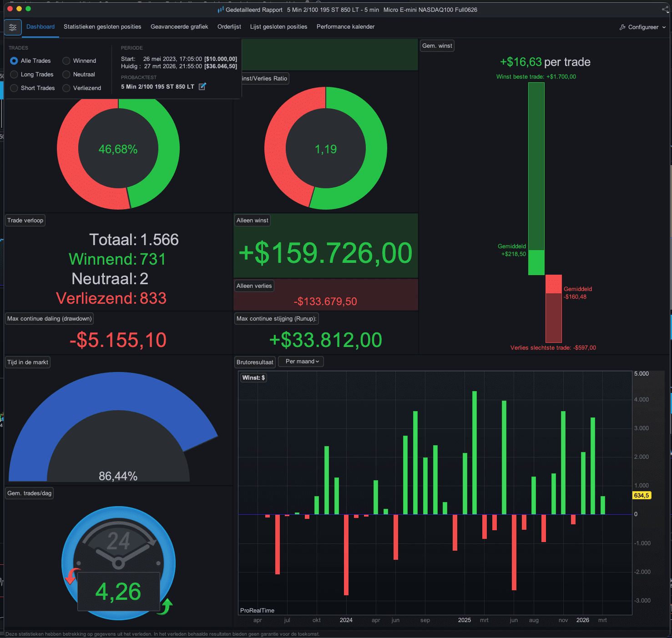Click the Trade verloop panel label
672x638 pixels.
coord(25,221)
